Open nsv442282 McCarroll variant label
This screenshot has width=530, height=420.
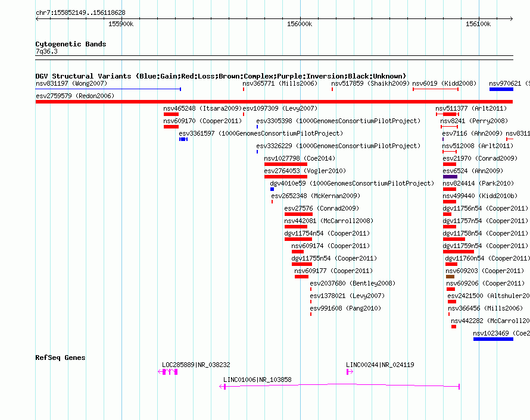[490, 321]
